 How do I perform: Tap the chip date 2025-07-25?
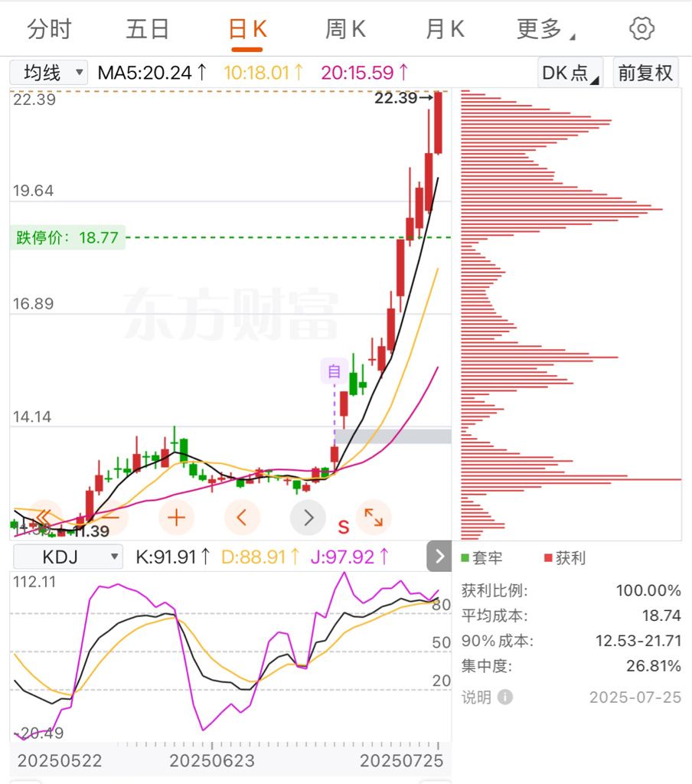click(x=635, y=697)
